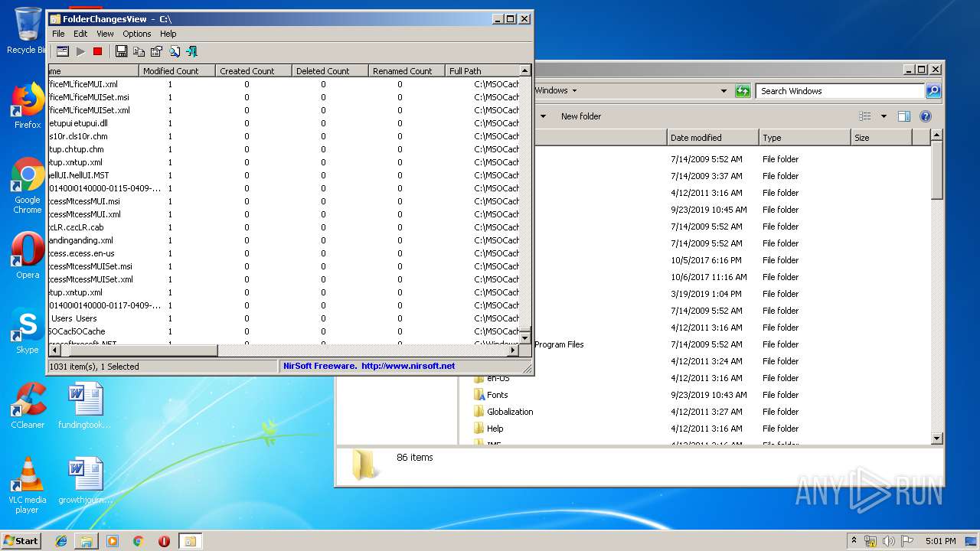Refresh the Explorer address bar
Screen dimensions: 980x551
pos(742,91)
